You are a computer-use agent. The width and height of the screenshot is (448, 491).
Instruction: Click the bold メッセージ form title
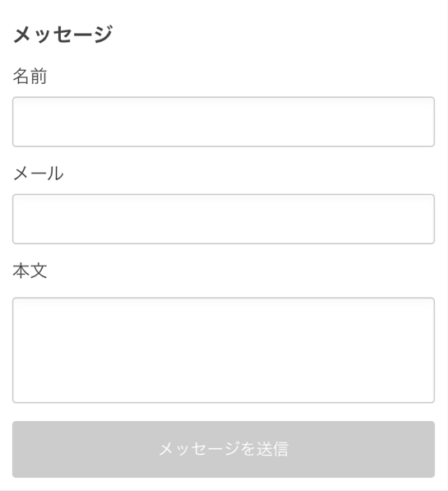pos(62,35)
